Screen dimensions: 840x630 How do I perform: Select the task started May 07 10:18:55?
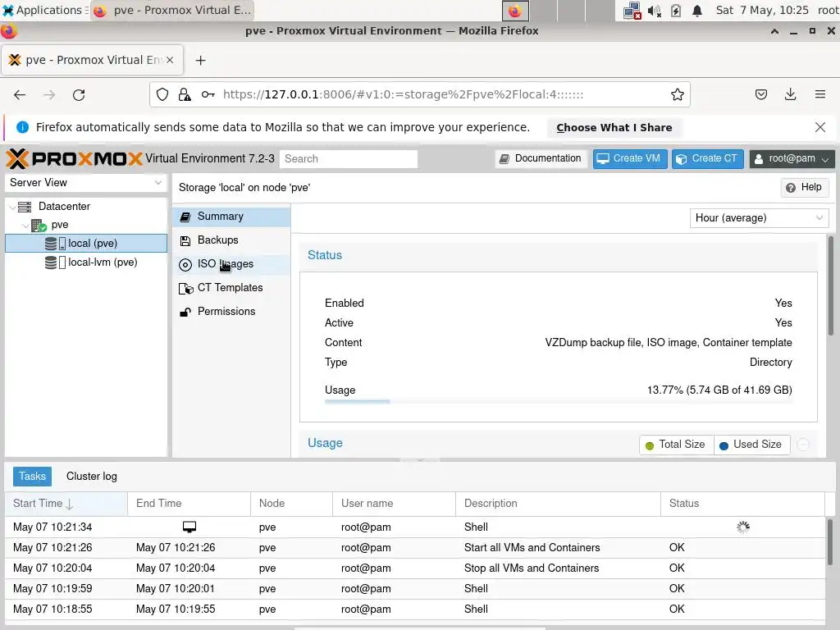[x=415, y=609]
